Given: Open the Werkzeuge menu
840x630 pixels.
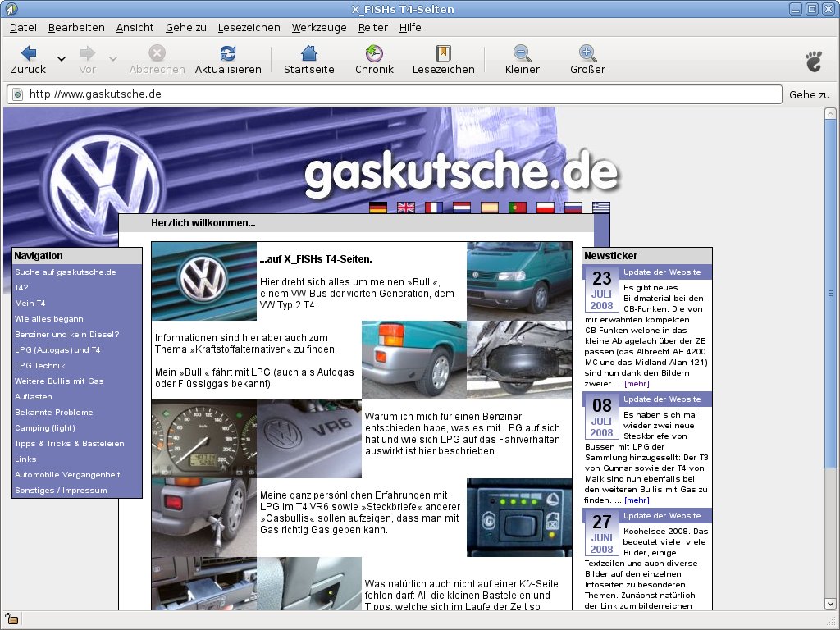Looking at the screenshot, I should [x=319, y=27].
